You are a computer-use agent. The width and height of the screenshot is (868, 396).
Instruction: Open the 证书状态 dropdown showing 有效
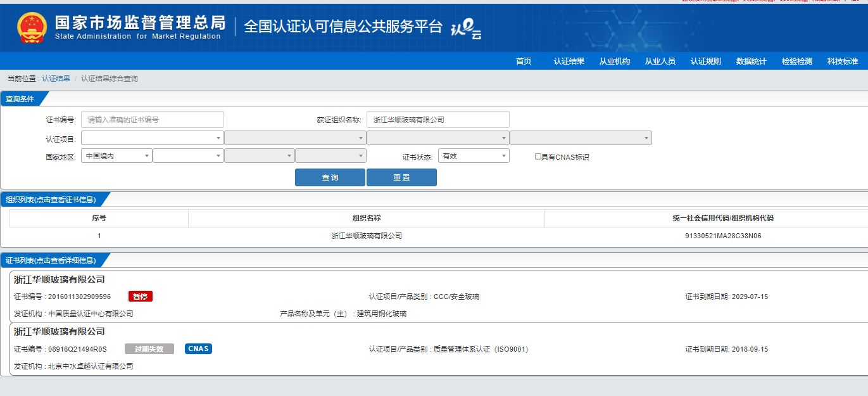pyautogui.click(x=473, y=156)
